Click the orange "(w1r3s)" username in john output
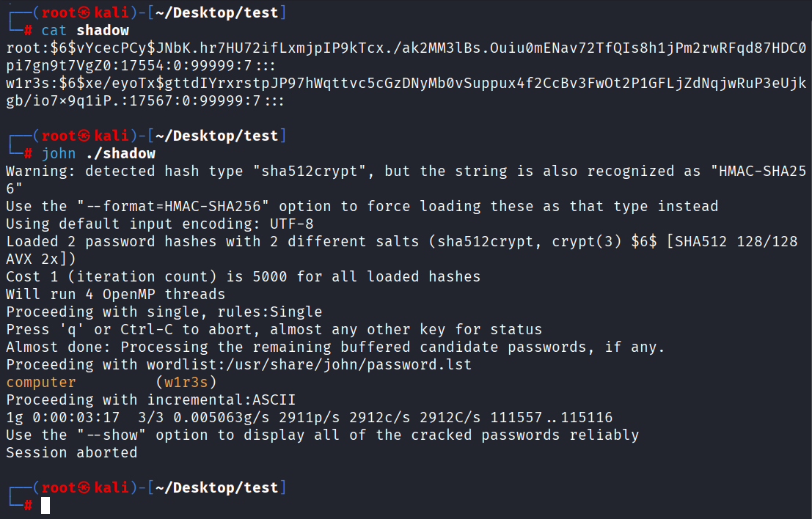812x519 pixels. pyautogui.click(x=187, y=382)
